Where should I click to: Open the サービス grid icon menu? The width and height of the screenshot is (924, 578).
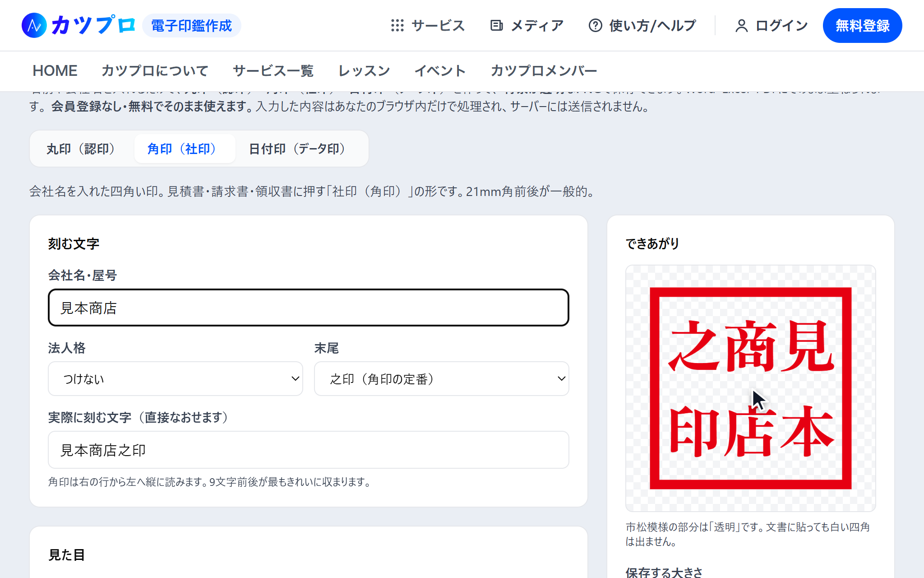[x=397, y=25]
